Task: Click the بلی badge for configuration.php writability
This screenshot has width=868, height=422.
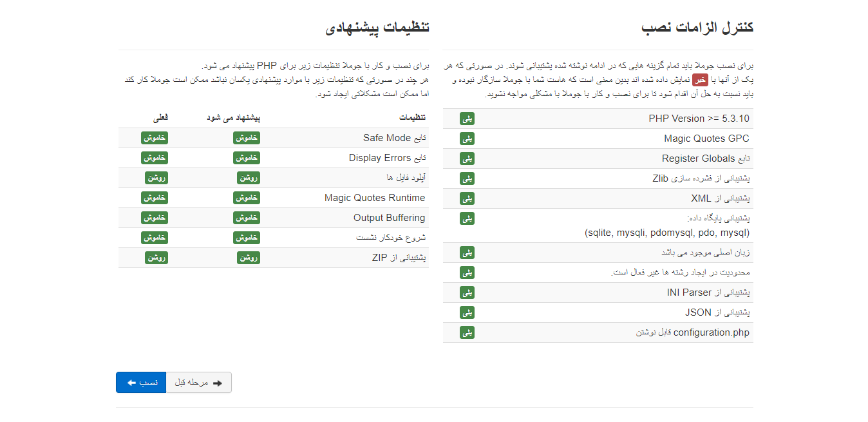Action: click(x=467, y=332)
